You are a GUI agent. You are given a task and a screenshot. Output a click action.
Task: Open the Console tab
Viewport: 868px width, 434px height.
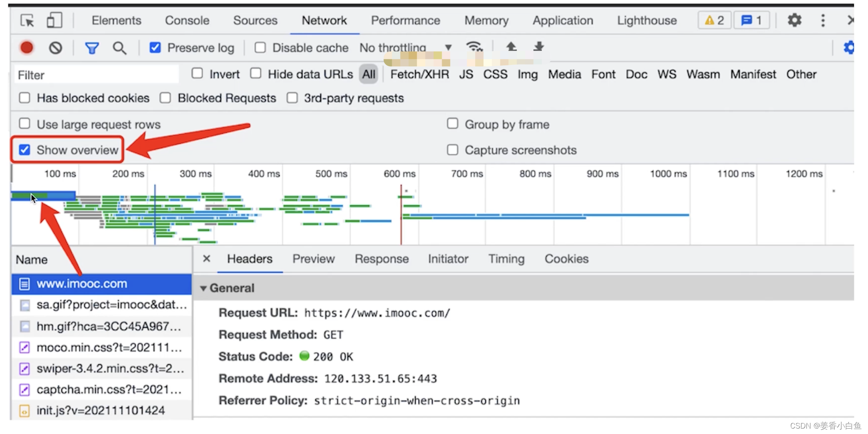point(187,20)
